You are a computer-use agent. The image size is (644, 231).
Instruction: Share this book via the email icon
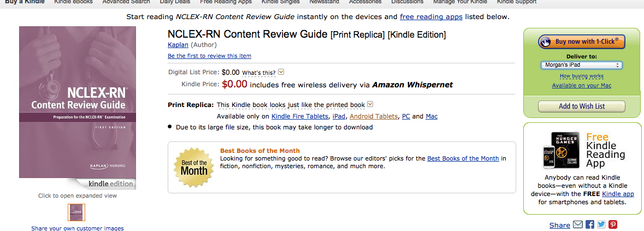[x=578, y=224]
